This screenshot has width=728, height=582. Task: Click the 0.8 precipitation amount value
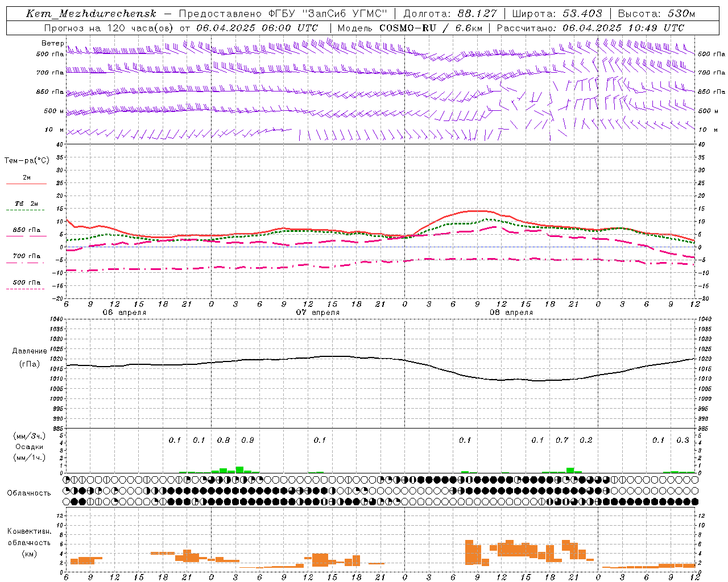click(x=224, y=440)
